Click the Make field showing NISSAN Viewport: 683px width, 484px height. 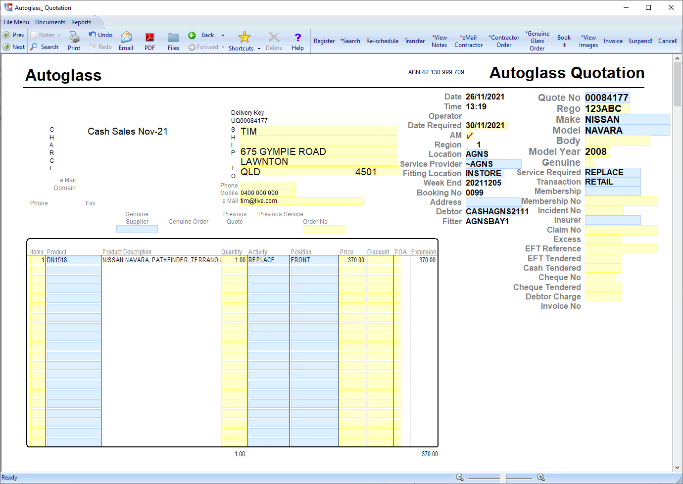pyautogui.click(x=627, y=119)
